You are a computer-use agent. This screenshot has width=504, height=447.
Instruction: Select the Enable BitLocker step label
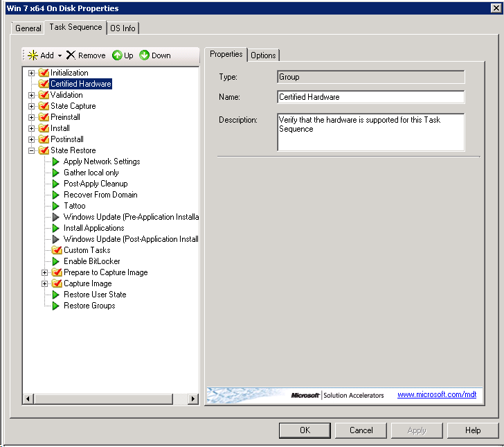point(92,261)
